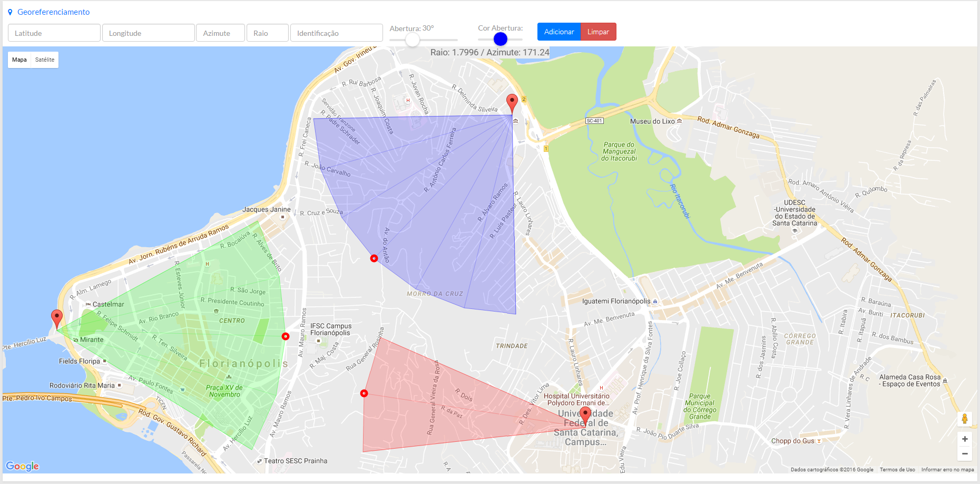Click the Castelmar hotel icon
This screenshot has width=980, height=484.
pyautogui.click(x=88, y=304)
